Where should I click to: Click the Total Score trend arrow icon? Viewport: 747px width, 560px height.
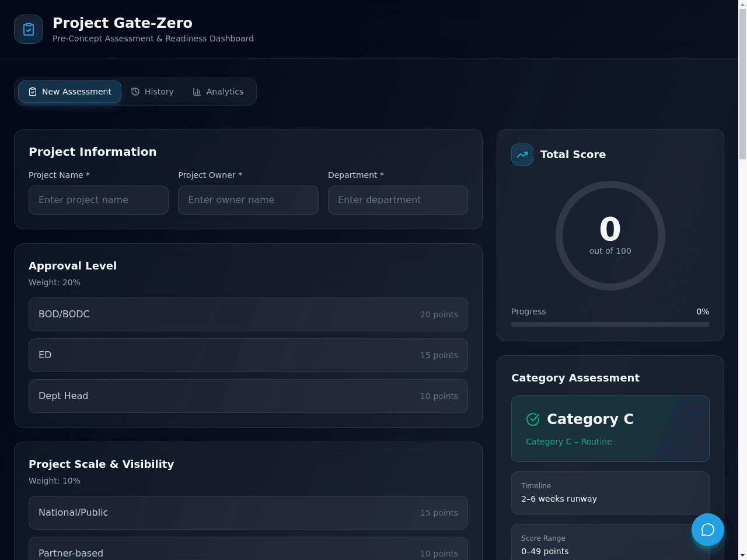point(522,155)
